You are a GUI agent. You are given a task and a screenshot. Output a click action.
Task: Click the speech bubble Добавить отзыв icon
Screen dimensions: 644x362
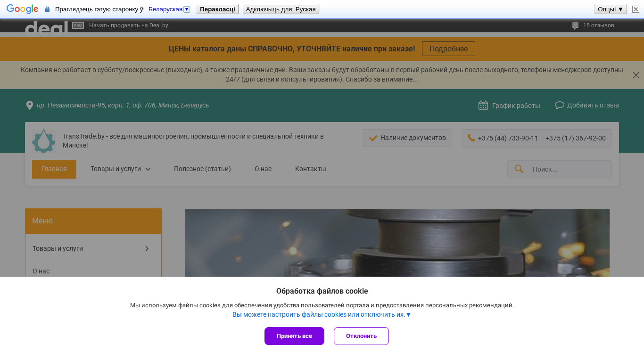(x=560, y=105)
